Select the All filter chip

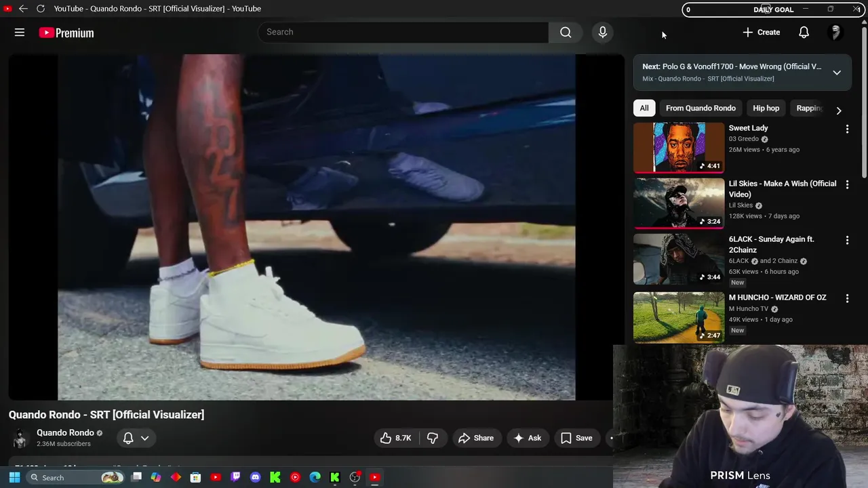click(644, 108)
